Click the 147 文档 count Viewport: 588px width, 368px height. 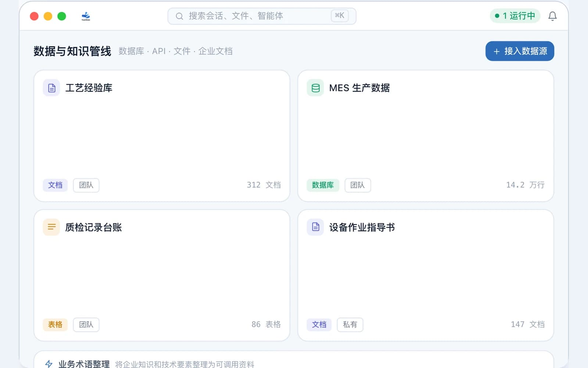tap(527, 324)
